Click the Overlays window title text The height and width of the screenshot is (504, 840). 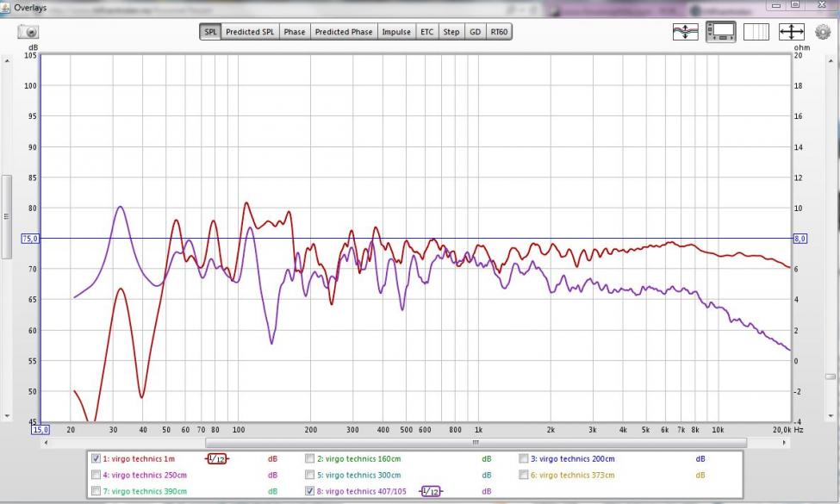click(30, 8)
